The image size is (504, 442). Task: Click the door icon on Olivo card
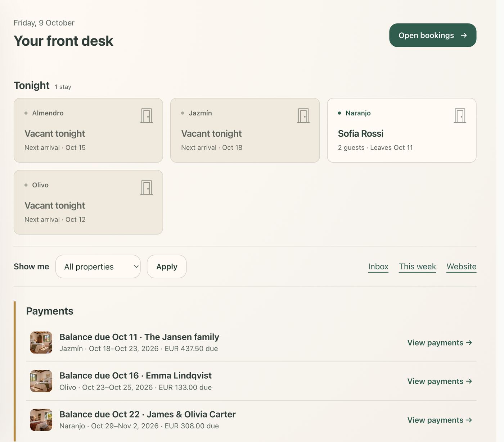pyautogui.click(x=147, y=188)
